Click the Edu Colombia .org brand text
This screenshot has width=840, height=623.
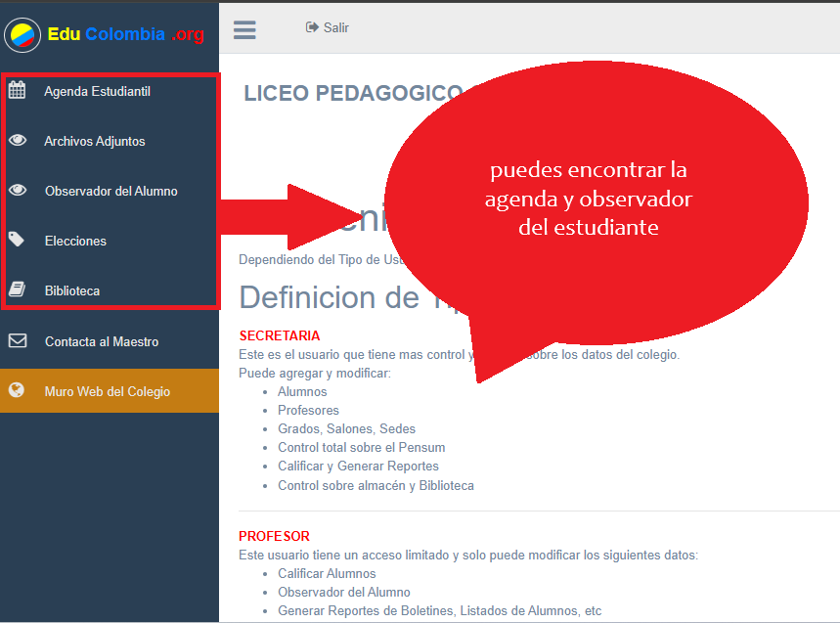(125, 34)
